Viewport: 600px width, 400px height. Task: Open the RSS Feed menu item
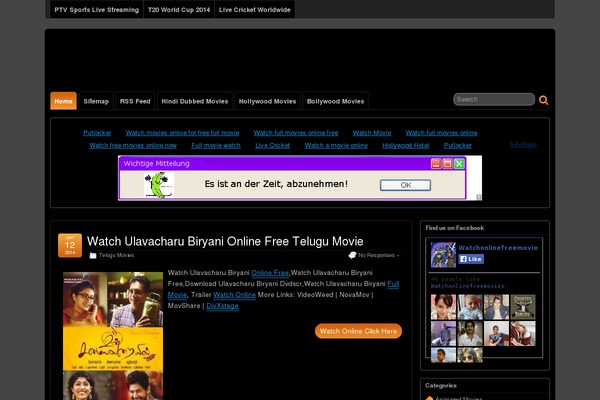pyautogui.click(x=135, y=101)
